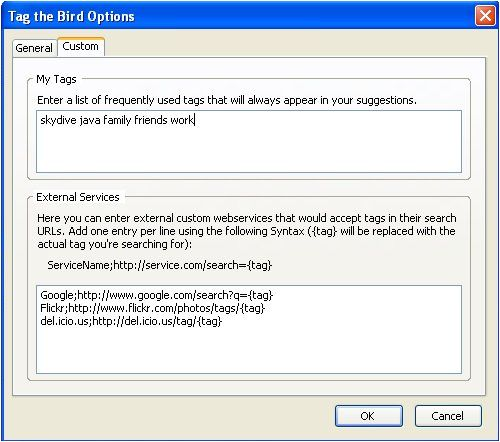
Task: Click the External Services group label
Action: click(x=78, y=197)
